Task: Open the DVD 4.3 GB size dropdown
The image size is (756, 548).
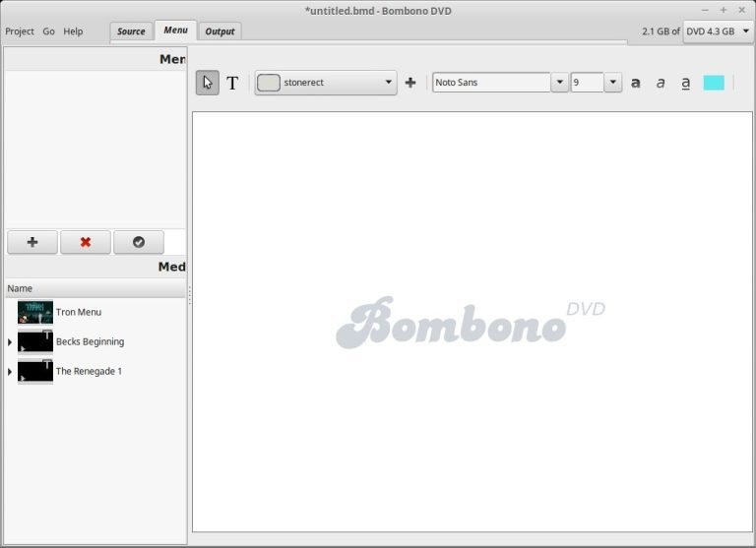Action: pyautogui.click(x=719, y=30)
